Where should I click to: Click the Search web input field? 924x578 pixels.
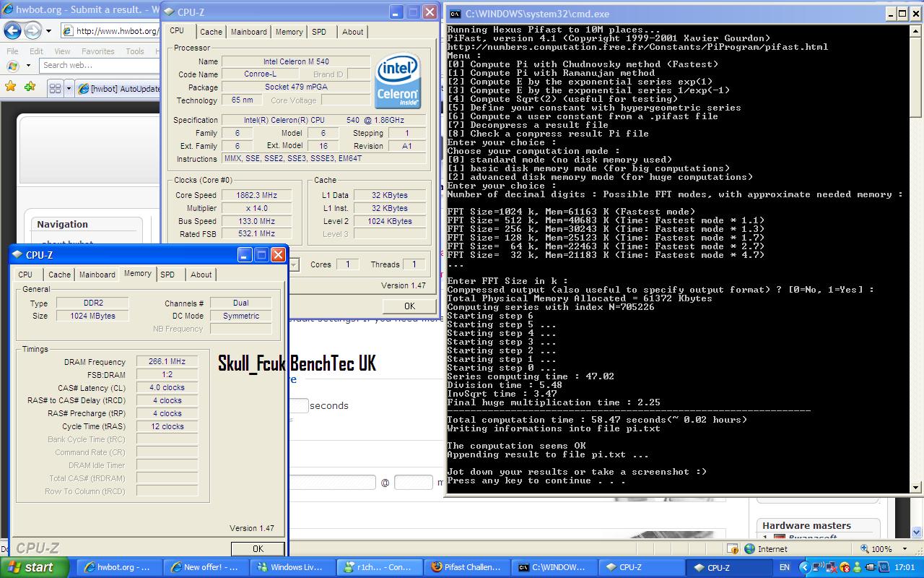pos(100,65)
